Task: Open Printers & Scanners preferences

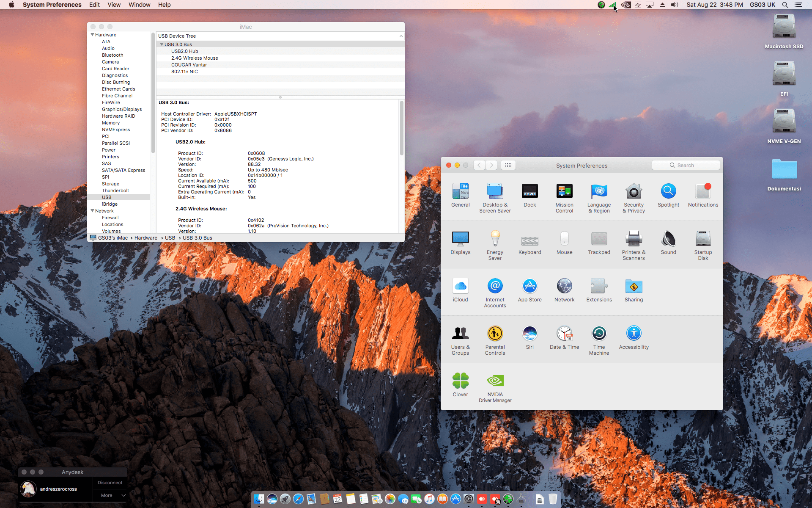Action: (634, 245)
